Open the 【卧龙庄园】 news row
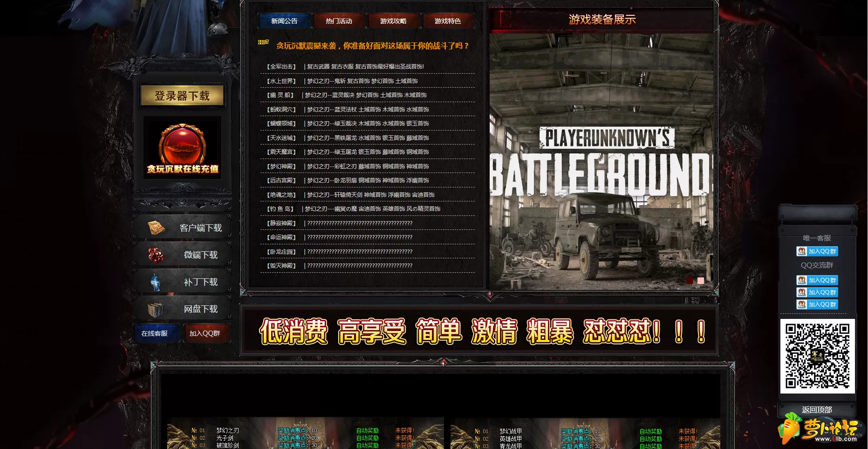Image resolution: width=868 pixels, height=449 pixels. pyautogui.click(x=368, y=252)
